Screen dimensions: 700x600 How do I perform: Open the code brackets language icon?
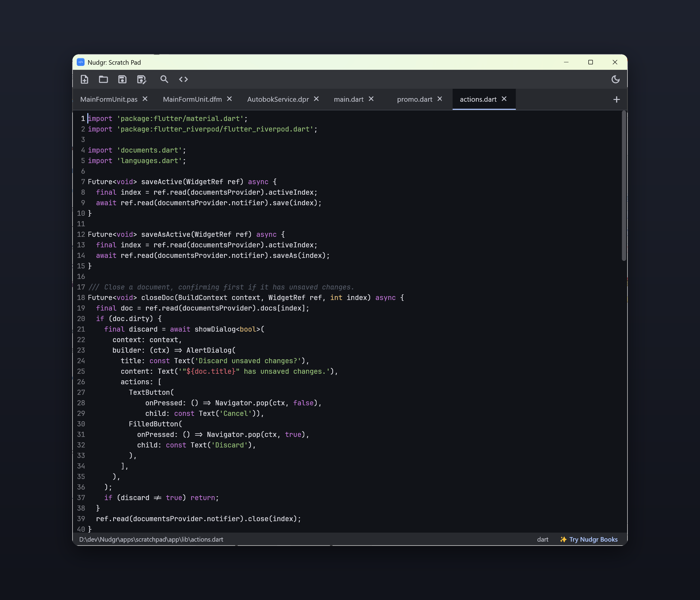coord(184,79)
